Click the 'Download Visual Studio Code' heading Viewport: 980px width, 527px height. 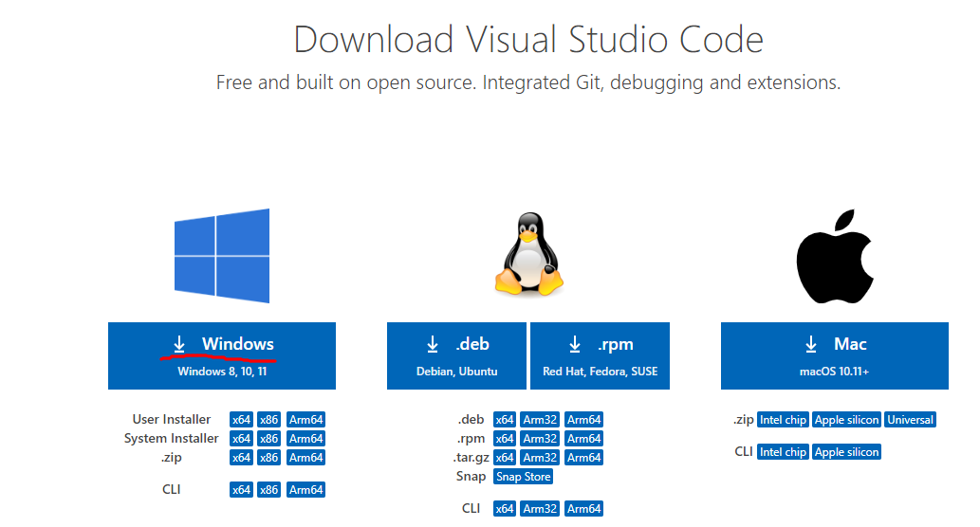click(x=528, y=40)
